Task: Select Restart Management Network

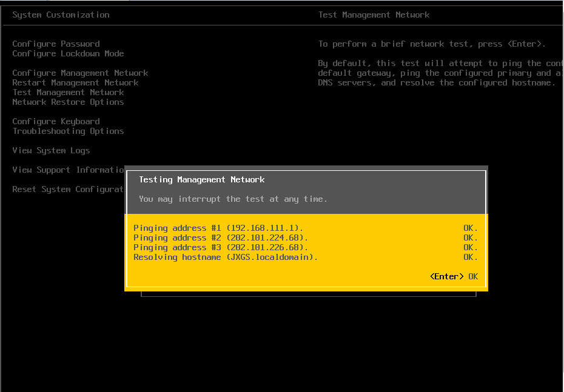Action: 75,82
